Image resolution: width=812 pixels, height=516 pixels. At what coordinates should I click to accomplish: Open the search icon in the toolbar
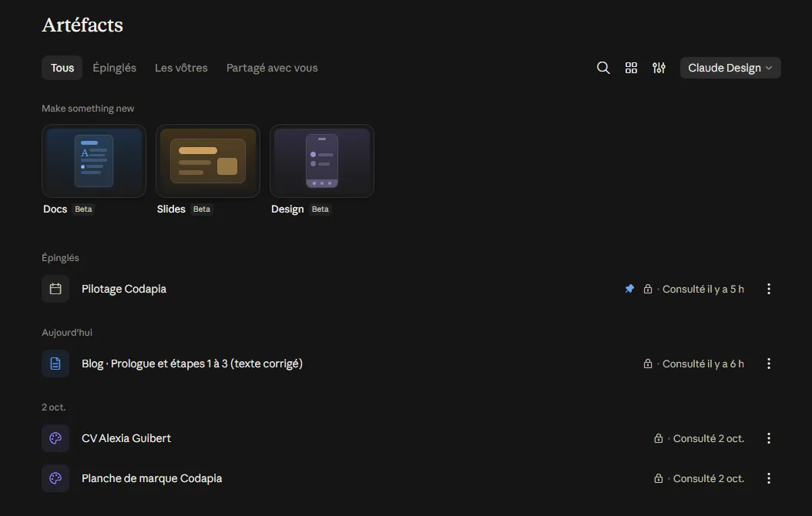(x=602, y=68)
